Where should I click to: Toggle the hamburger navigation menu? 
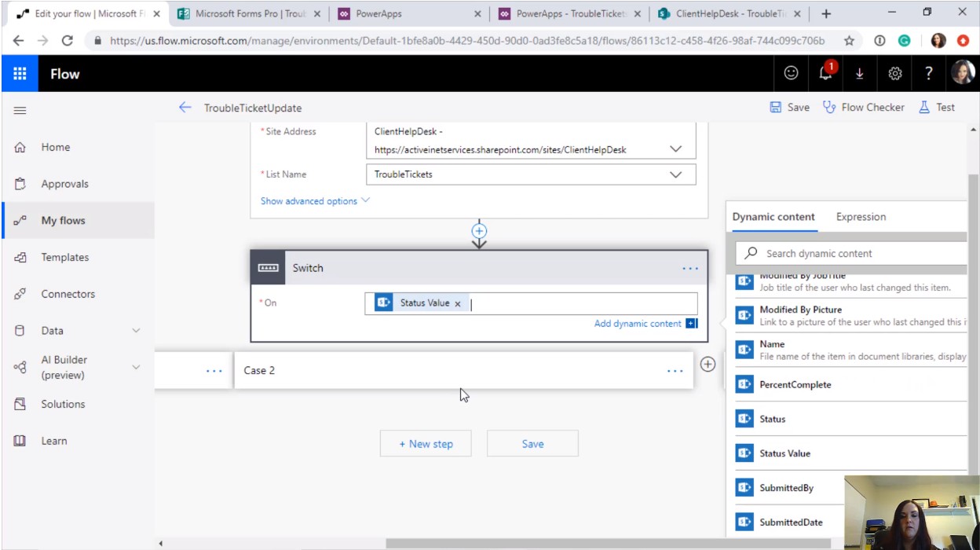pyautogui.click(x=20, y=110)
